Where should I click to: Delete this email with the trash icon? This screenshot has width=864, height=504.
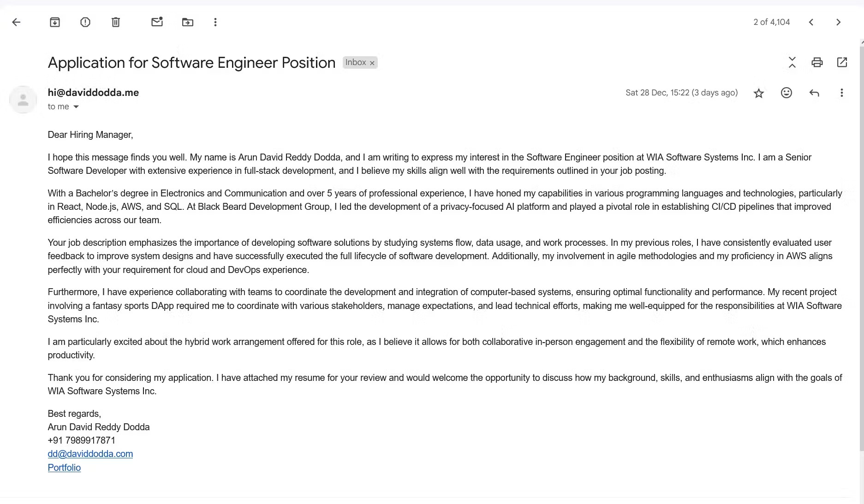point(116,22)
